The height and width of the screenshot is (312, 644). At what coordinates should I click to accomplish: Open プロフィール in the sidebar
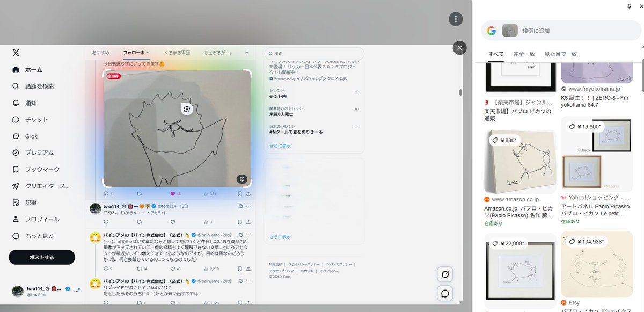point(36,219)
